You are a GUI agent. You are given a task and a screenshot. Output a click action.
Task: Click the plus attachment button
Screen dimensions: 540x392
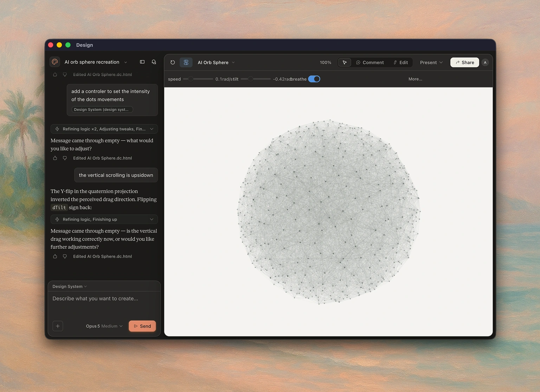58,326
